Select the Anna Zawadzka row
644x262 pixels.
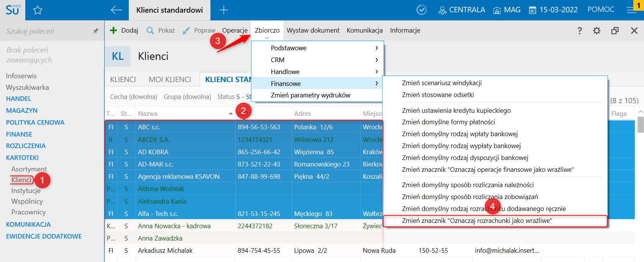(x=370, y=238)
